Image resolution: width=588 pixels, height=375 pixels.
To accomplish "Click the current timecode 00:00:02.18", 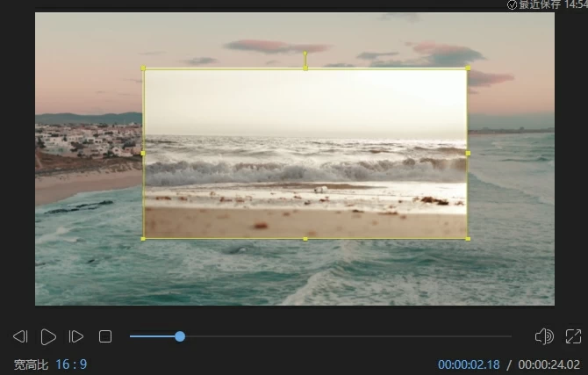I will 469,364.
